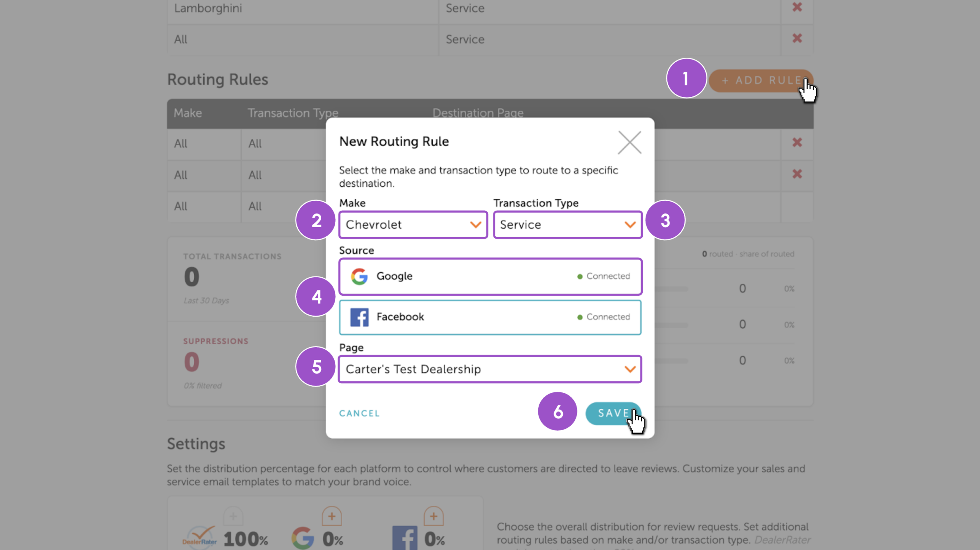Delete the second All routing rule row
980x550 pixels.
tap(797, 174)
